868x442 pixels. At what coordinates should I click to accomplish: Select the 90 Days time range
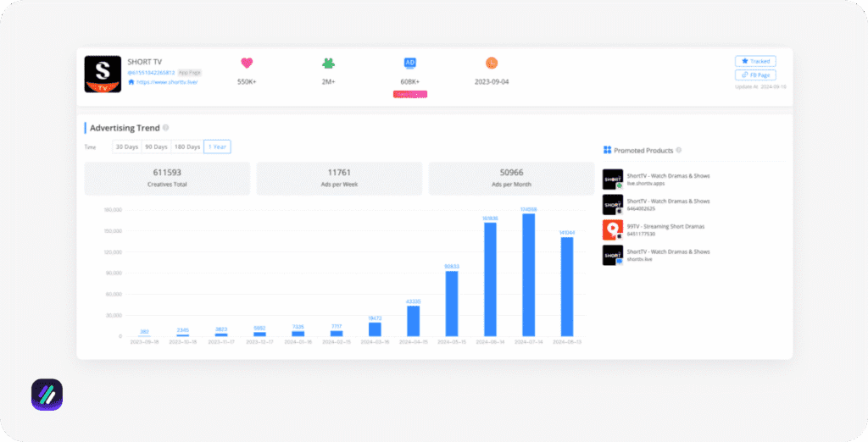[156, 146]
